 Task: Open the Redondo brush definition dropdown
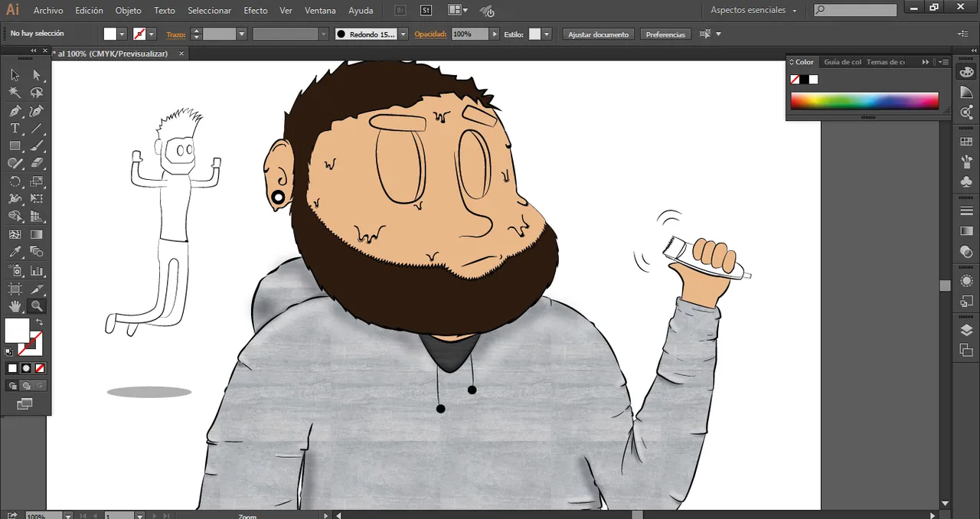[402, 34]
